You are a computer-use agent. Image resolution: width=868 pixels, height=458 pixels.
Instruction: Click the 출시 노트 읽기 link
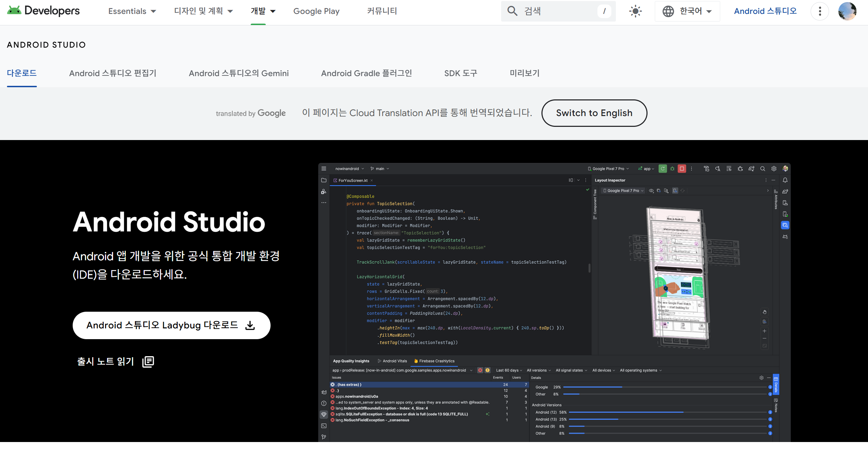[105, 361]
